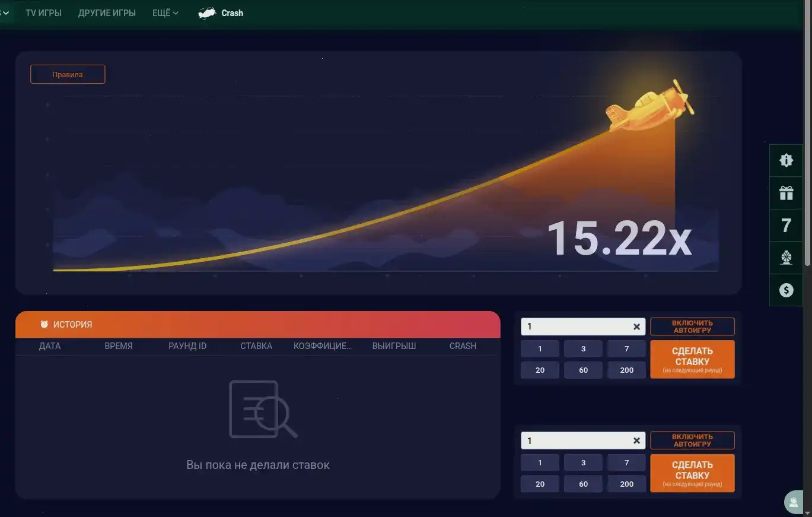
Task: Click the Crash game plane logo
Action: click(x=208, y=12)
